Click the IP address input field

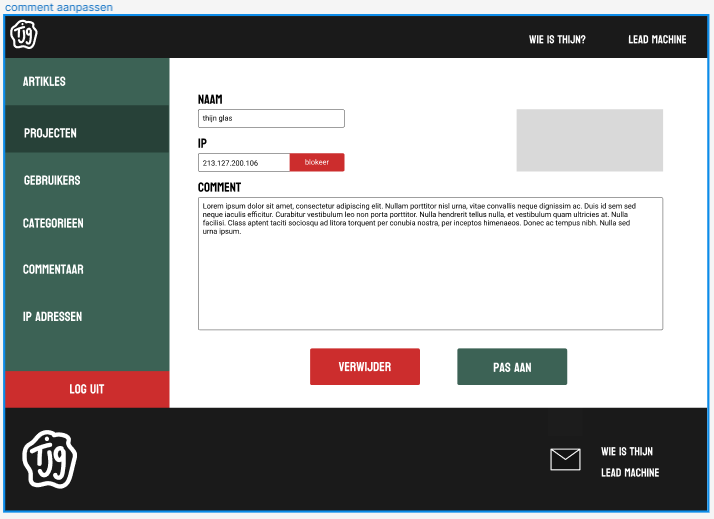tap(244, 162)
